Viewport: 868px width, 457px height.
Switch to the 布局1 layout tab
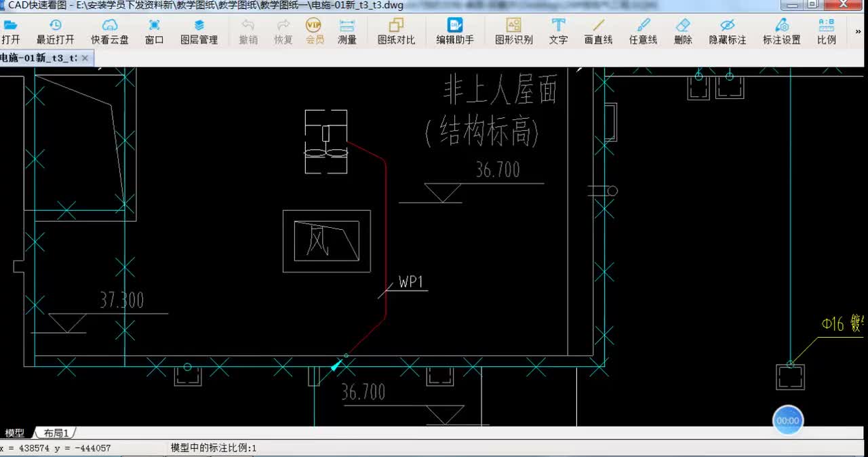[56, 433]
